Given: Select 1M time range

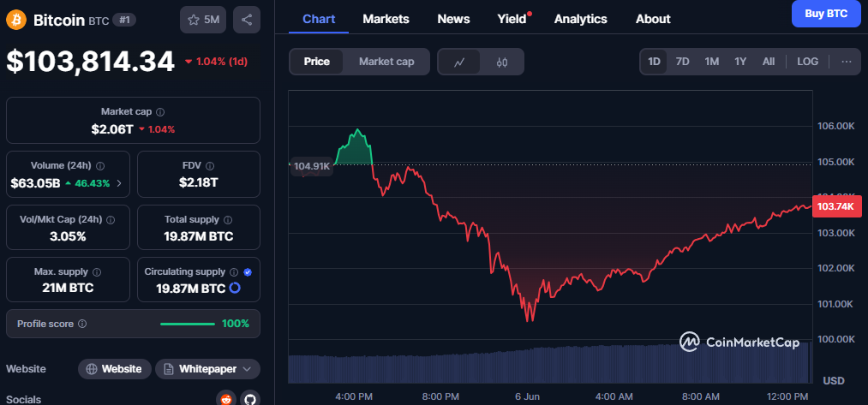Looking at the screenshot, I should (712, 62).
